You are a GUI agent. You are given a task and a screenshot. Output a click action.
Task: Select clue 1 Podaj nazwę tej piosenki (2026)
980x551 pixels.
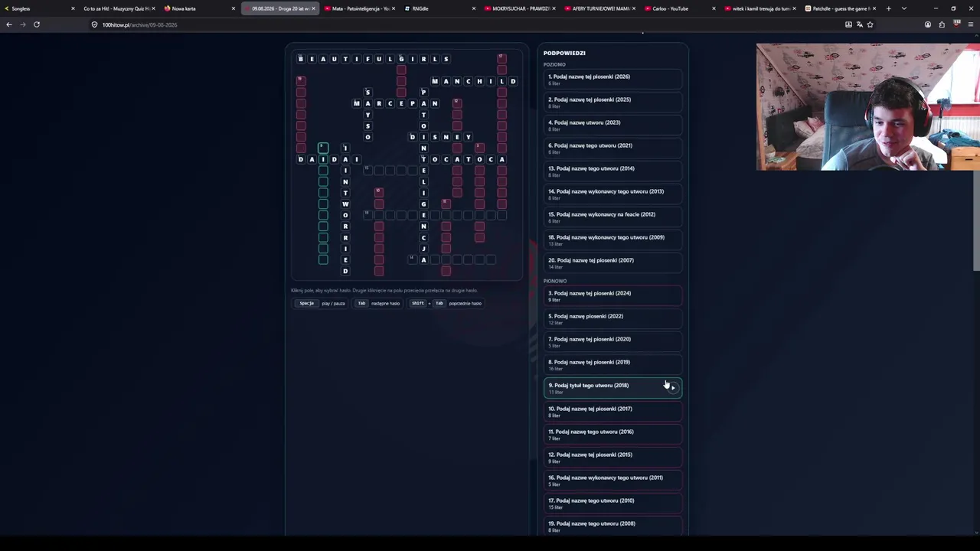point(612,79)
